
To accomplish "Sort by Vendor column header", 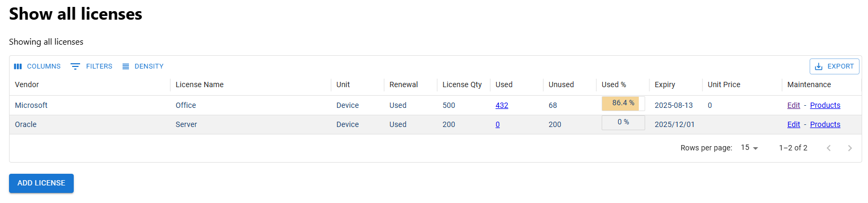I will tap(27, 84).
